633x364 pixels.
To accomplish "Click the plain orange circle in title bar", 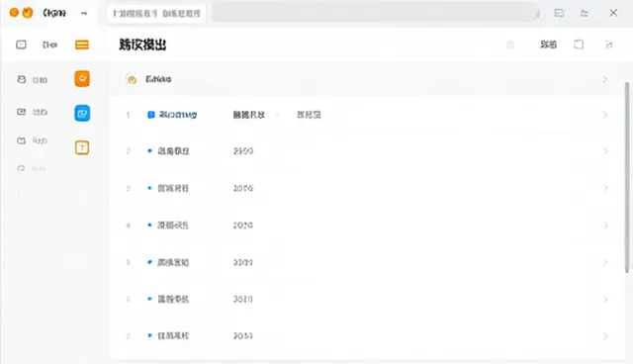I will (14, 13).
